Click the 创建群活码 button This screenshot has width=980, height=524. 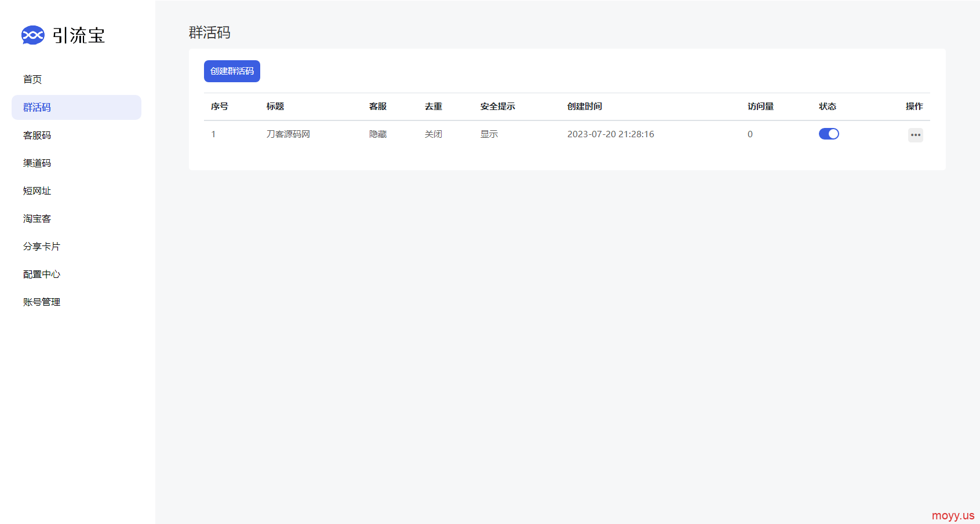232,71
